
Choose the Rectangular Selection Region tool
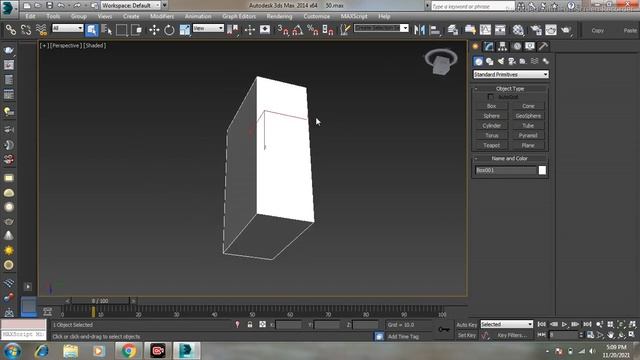click(x=121, y=30)
